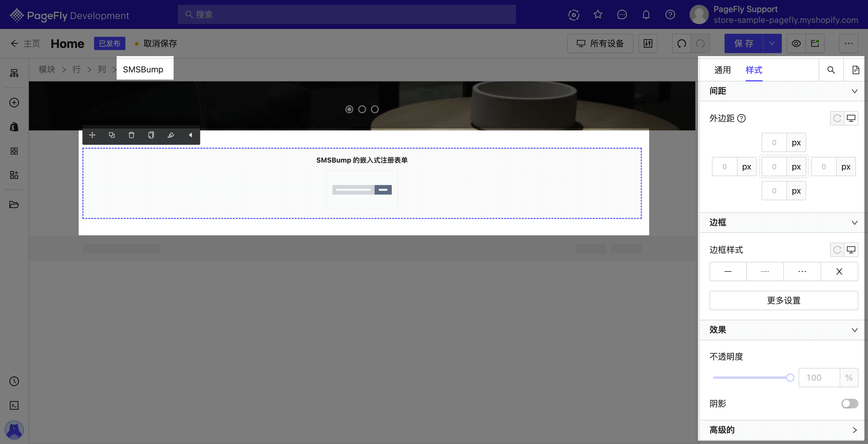
Task: Click 行 in the breadcrumb
Action: (77, 69)
